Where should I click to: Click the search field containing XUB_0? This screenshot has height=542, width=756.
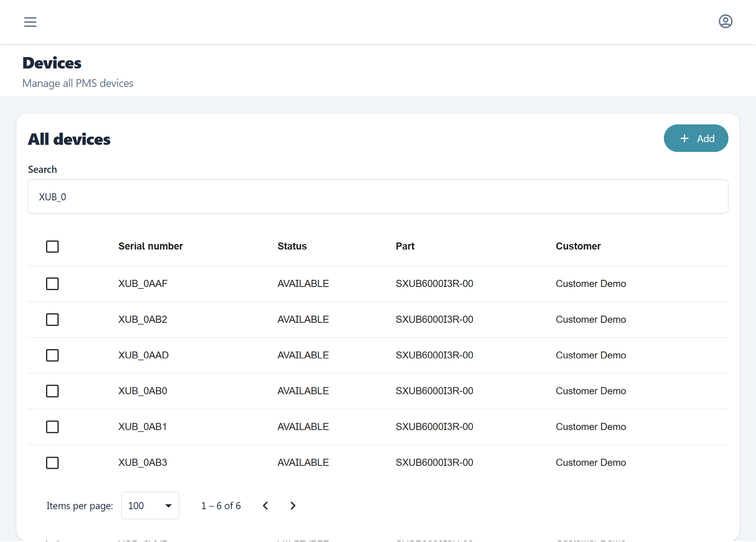(378, 197)
